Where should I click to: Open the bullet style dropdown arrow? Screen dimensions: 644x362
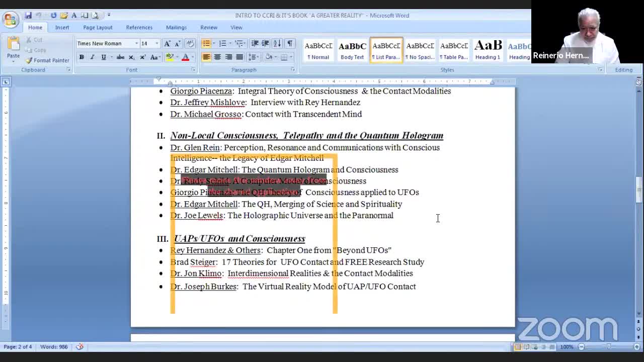(213, 44)
